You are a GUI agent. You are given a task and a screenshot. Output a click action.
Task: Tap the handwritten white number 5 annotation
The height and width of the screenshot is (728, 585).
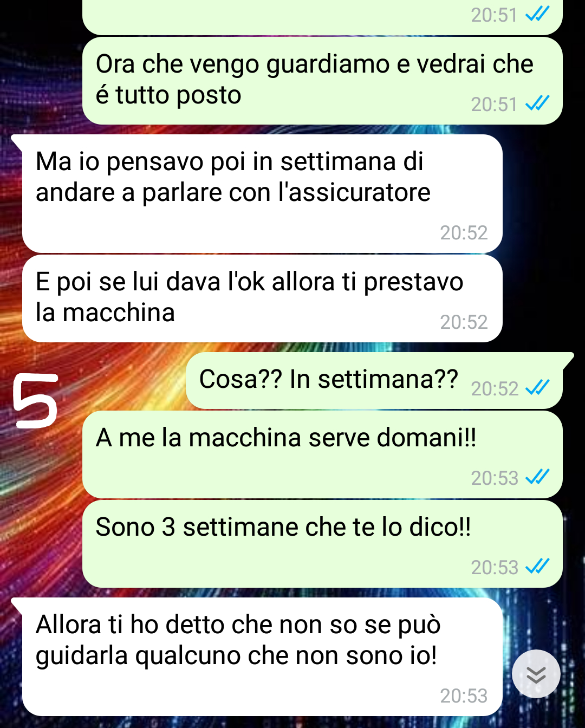(35, 401)
